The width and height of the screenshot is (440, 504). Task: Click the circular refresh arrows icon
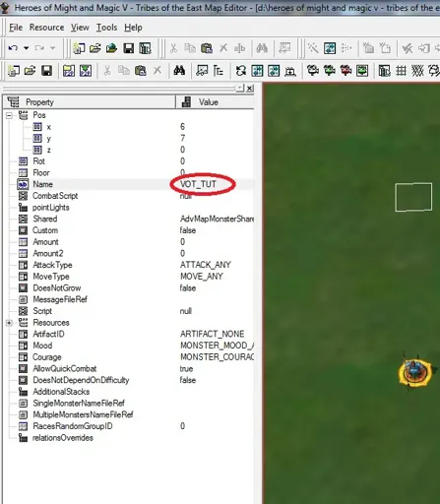point(241,71)
